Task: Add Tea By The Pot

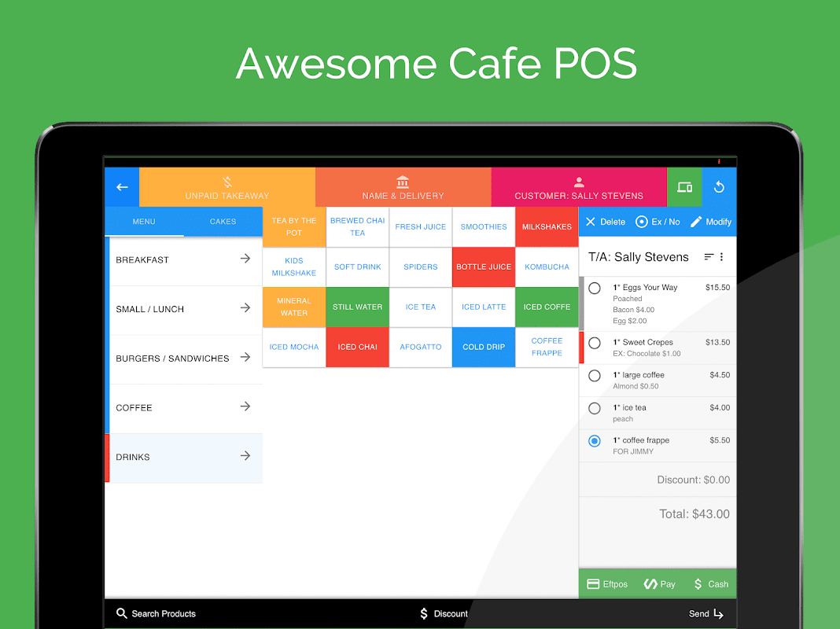Action: point(294,227)
